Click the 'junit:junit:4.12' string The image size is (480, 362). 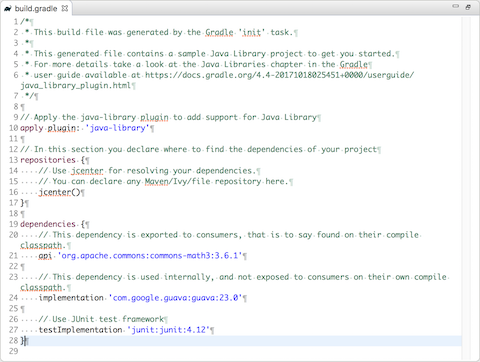coord(169,330)
